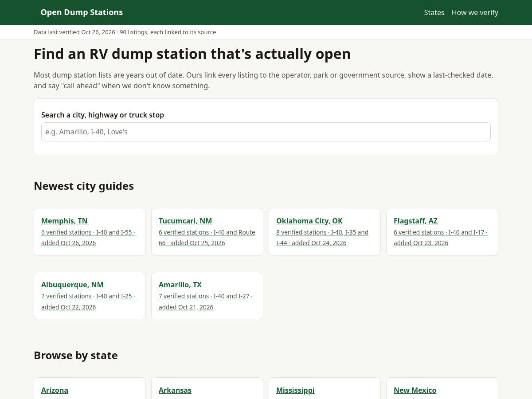Screen dimensions: 532x399
Task: Click Flagstaff details 'added Oct 23, 2026'
Action: point(421,243)
